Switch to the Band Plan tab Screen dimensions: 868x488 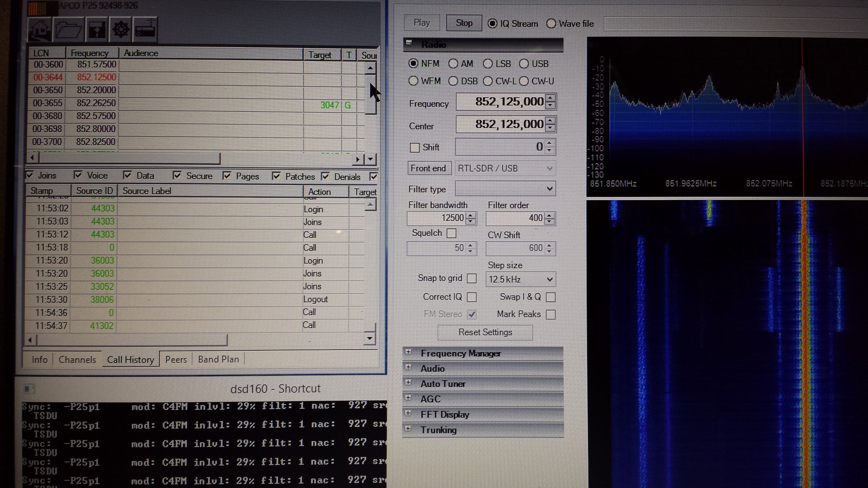(218, 359)
